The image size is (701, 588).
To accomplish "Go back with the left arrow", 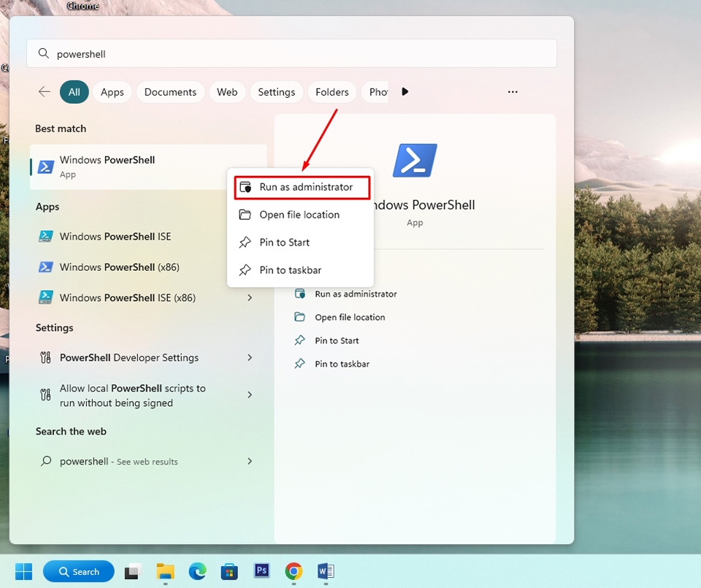I will tap(45, 91).
